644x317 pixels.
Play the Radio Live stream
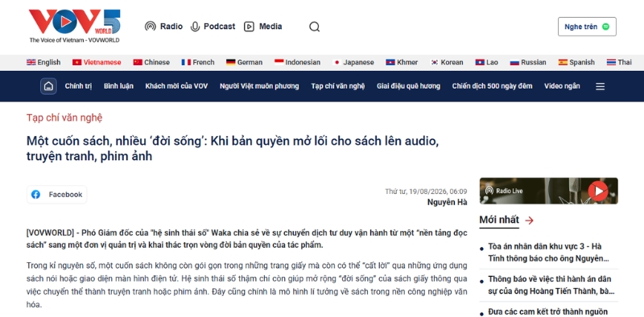pyautogui.click(x=597, y=191)
